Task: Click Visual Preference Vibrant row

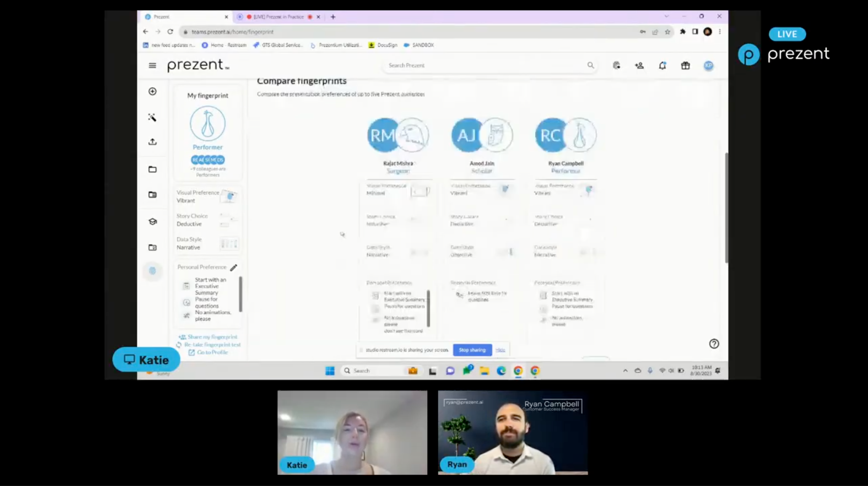Action: [x=207, y=196]
